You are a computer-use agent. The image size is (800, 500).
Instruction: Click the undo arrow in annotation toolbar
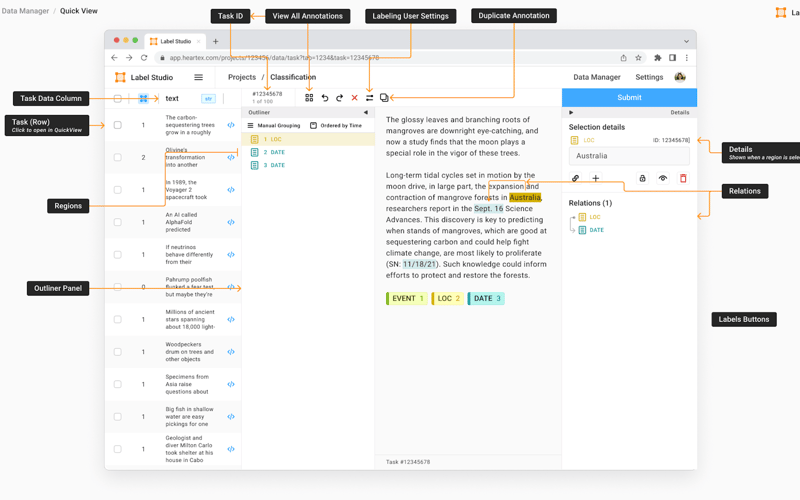tap(324, 98)
